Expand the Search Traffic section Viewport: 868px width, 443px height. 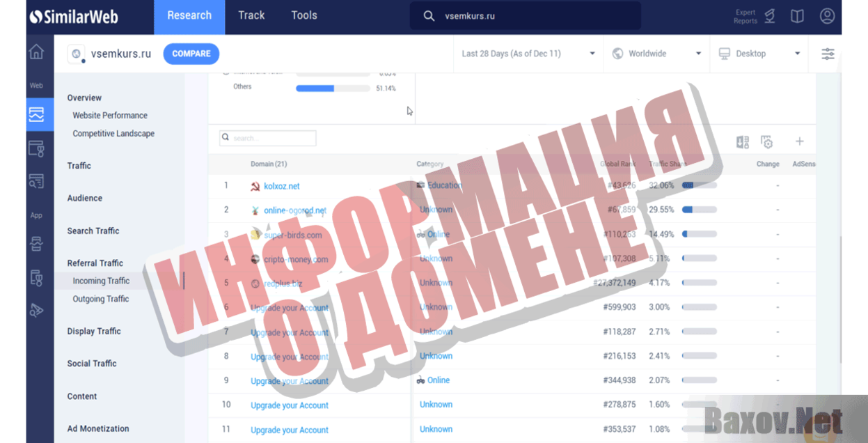[x=93, y=231]
